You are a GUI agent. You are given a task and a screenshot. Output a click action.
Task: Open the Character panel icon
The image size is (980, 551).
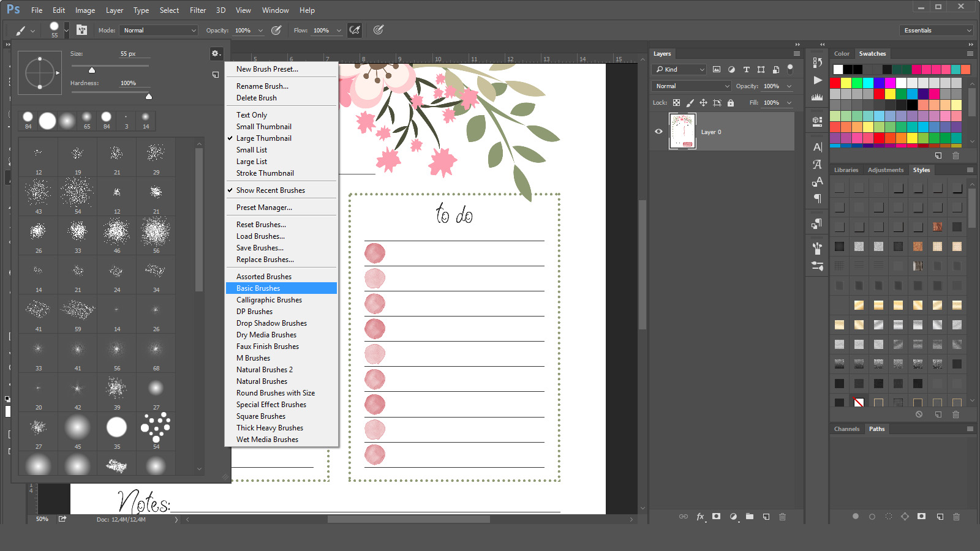[x=817, y=147]
